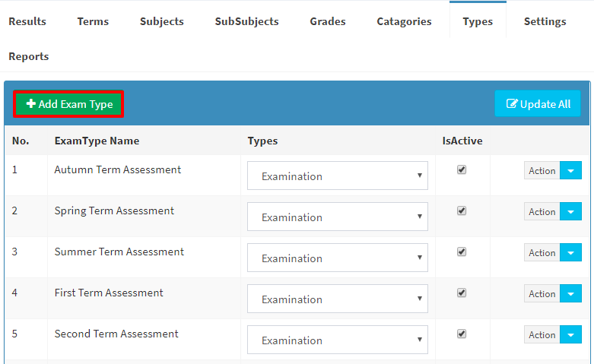Click the Update All button
This screenshot has height=364, width=594.
point(538,103)
